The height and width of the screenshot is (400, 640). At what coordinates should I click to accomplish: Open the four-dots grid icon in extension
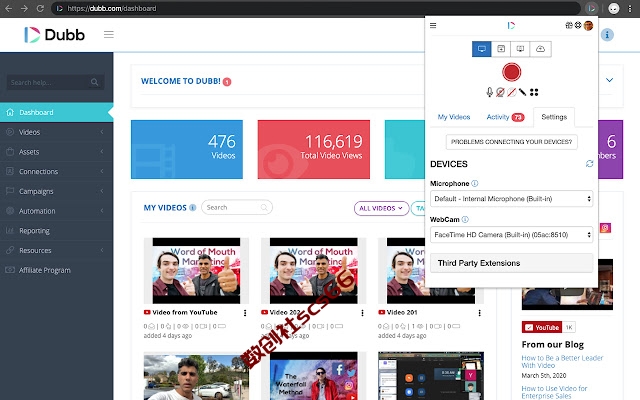(534, 92)
